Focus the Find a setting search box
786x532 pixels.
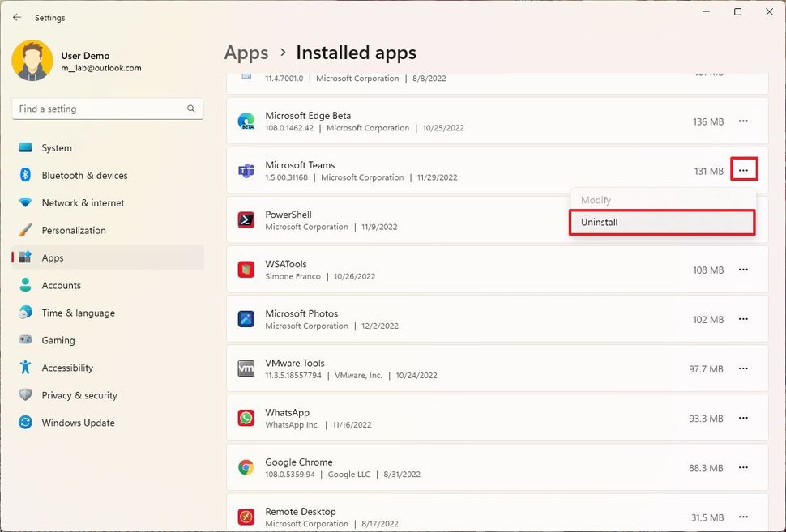pyautogui.click(x=99, y=109)
